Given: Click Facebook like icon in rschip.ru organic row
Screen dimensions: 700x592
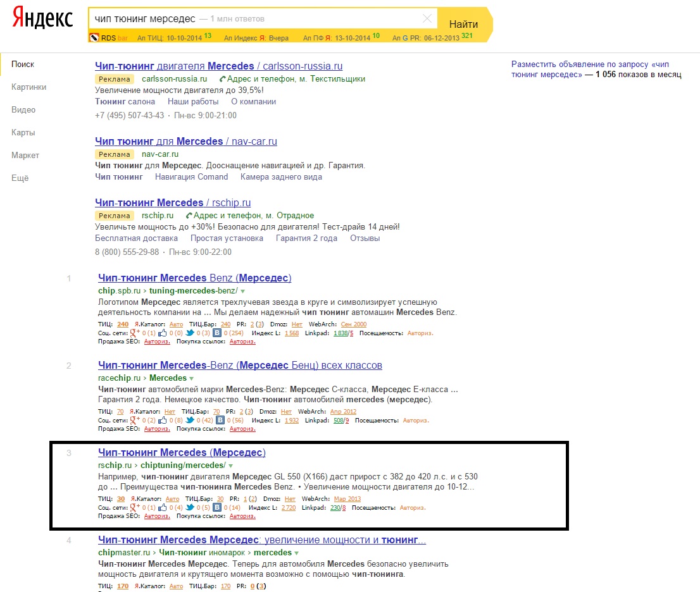Looking at the screenshot, I should (163, 507).
